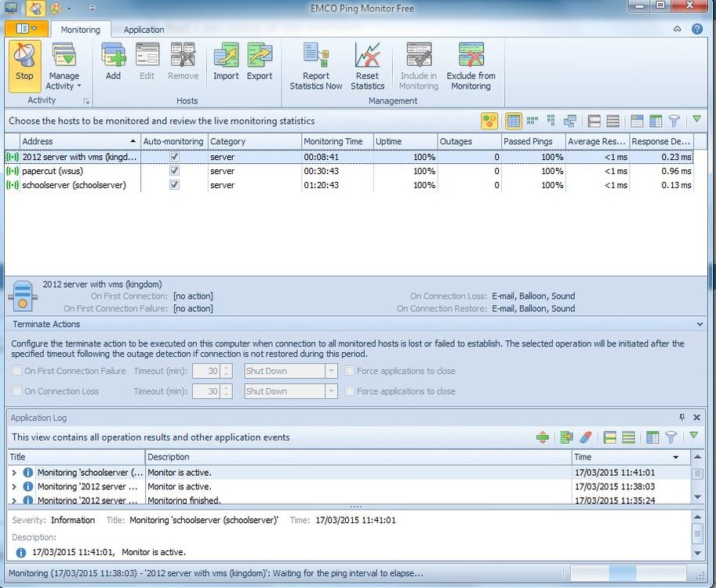Screen dimensions: 716x588
Task: Select the schoolserver (schoolserver) host row
Action: coord(349,185)
